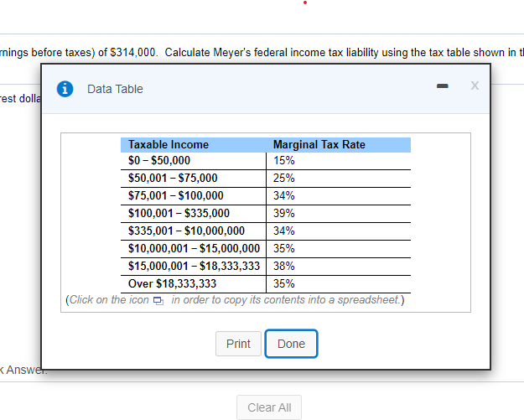Click the Data Table dialog title

point(115,89)
